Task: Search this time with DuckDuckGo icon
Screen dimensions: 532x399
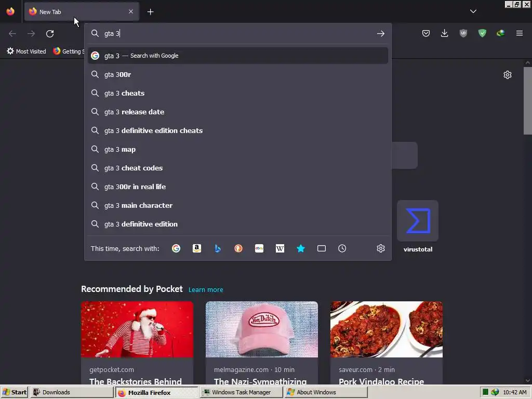Action: click(x=238, y=248)
